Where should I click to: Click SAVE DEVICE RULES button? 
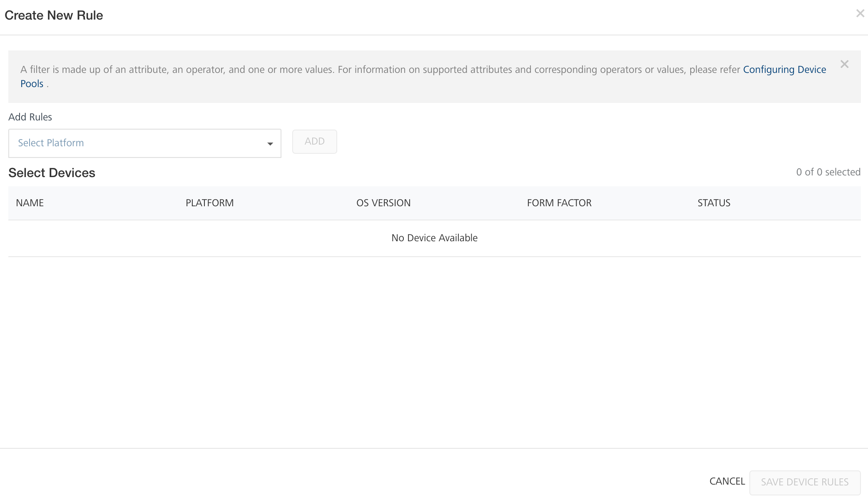[x=804, y=482]
